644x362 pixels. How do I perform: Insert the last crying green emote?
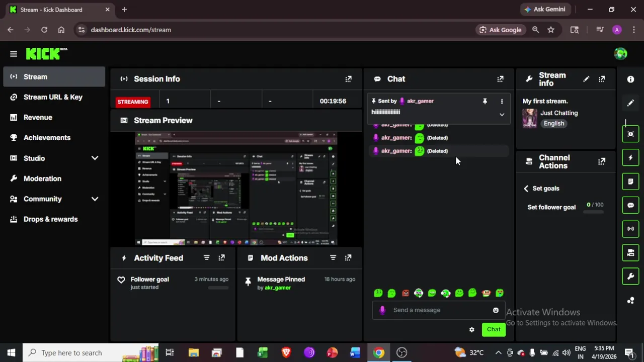click(500, 293)
